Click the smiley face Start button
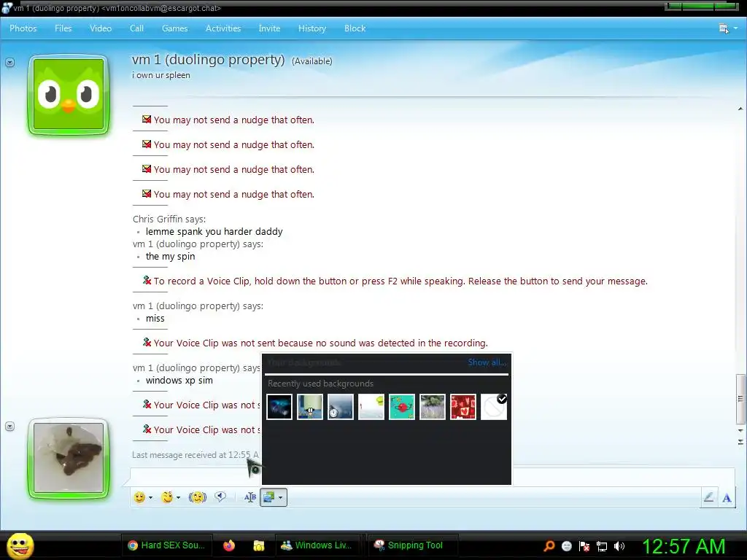This screenshot has width=747, height=560. (x=20, y=545)
